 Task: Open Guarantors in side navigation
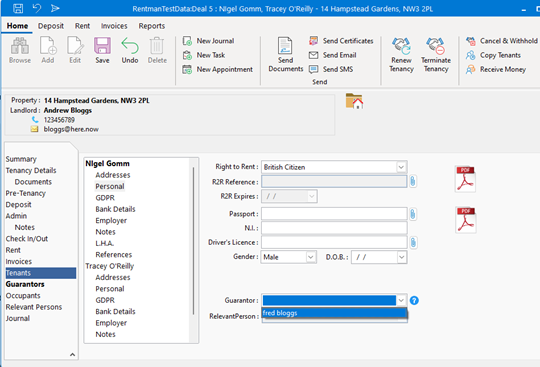[x=25, y=284]
